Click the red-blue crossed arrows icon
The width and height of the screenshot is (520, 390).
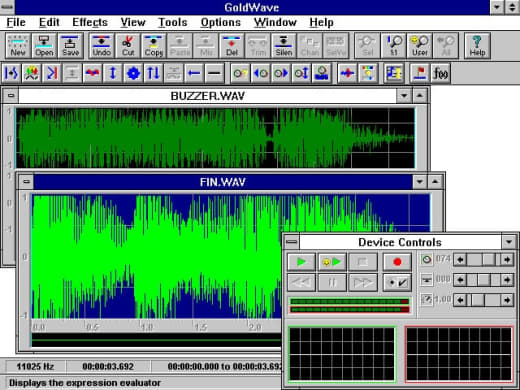(x=347, y=73)
